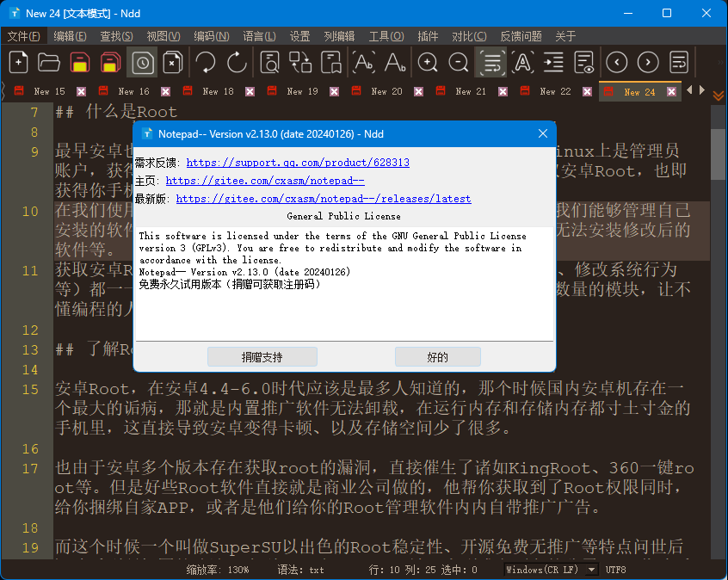Open the 列编辑 menu
Image resolution: width=728 pixels, height=580 pixels.
tap(339, 36)
